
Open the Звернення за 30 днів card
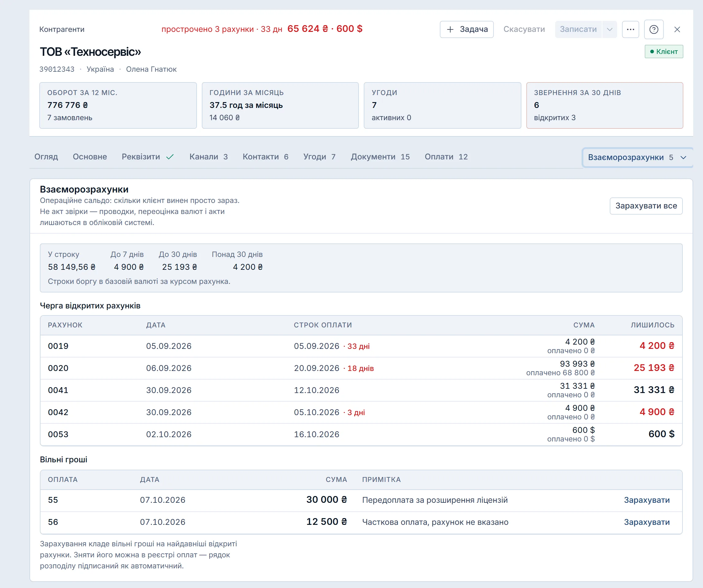605,105
